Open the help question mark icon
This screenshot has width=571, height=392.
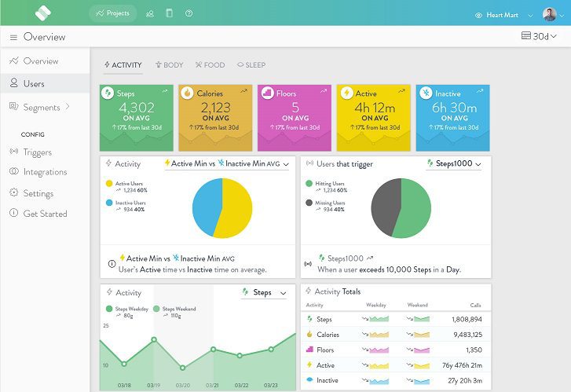189,13
